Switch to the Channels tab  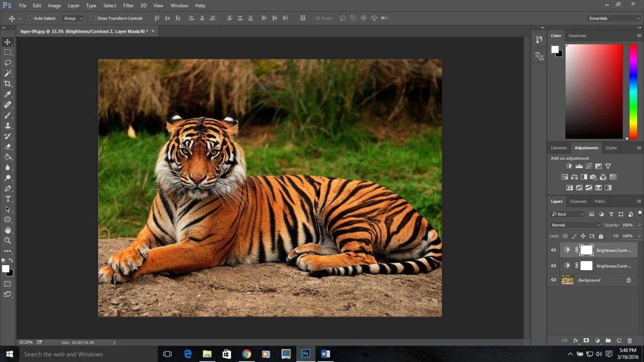[578, 201]
